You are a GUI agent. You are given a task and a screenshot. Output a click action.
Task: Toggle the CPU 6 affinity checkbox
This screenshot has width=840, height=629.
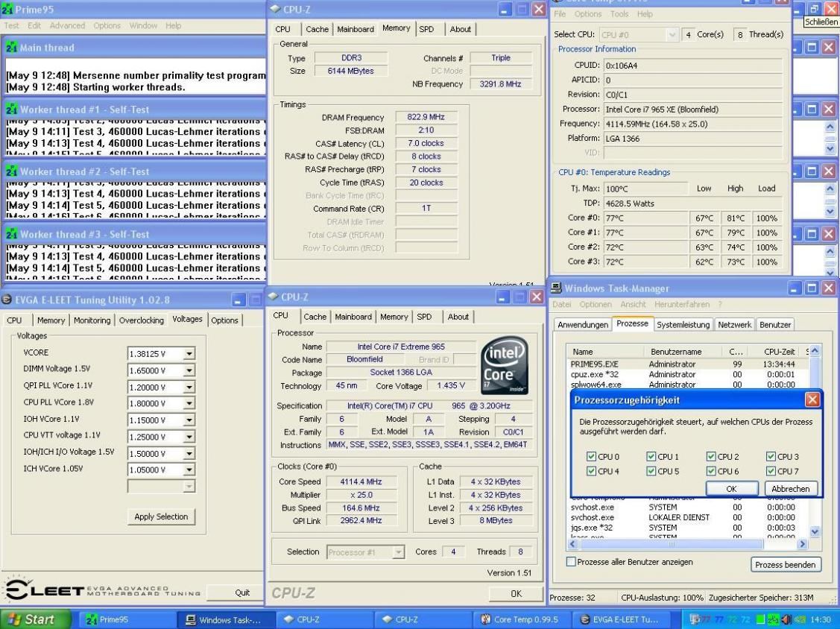tap(711, 471)
